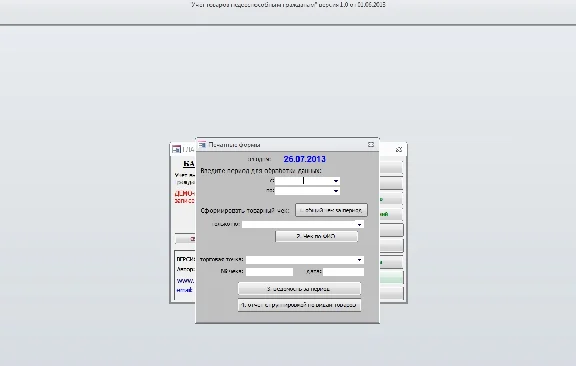
Task: Open the blue email link in background window
Action: [x=184, y=290]
